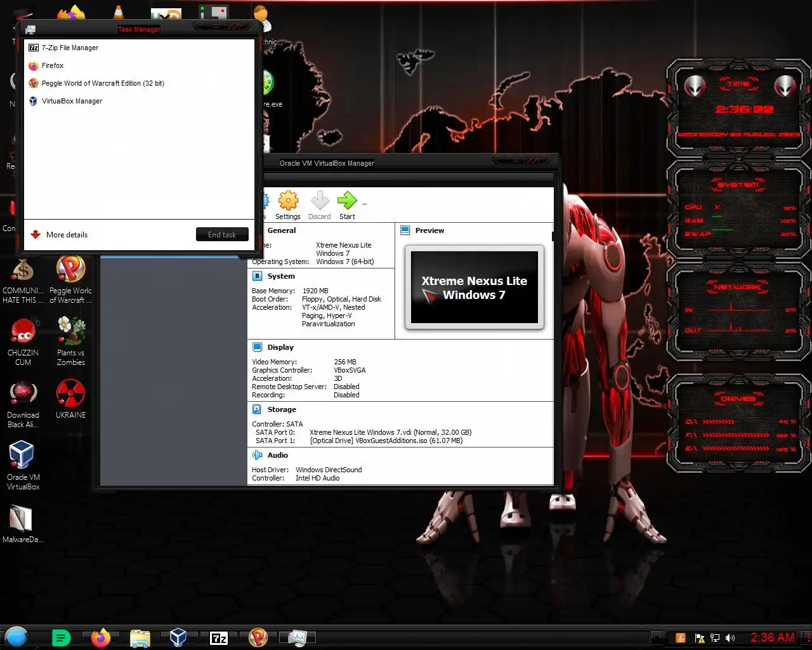
Task: Click the SYSTEM widget header
Action: 738,185
